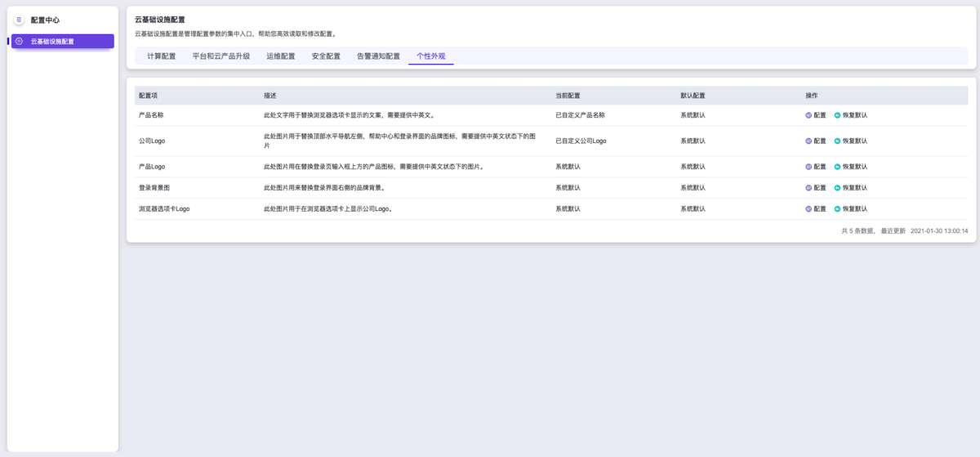The height and width of the screenshot is (457, 980).
Task: Open the 平台和云产品升级 tab
Action: point(220,56)
